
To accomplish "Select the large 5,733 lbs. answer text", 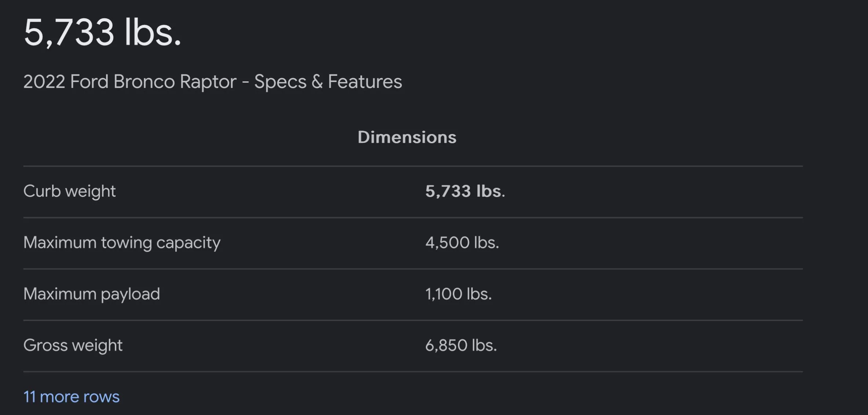I will 103,33.
